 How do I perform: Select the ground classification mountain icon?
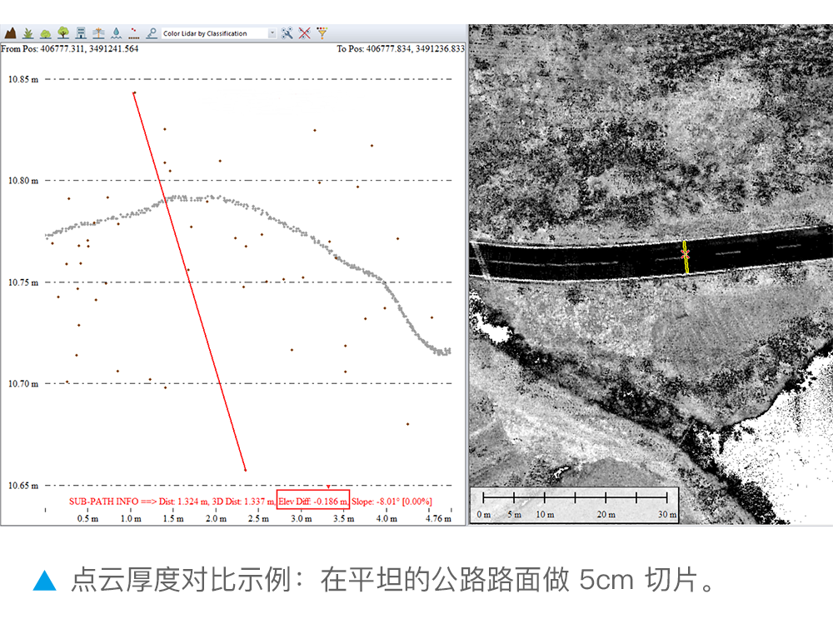pos(11,33)
